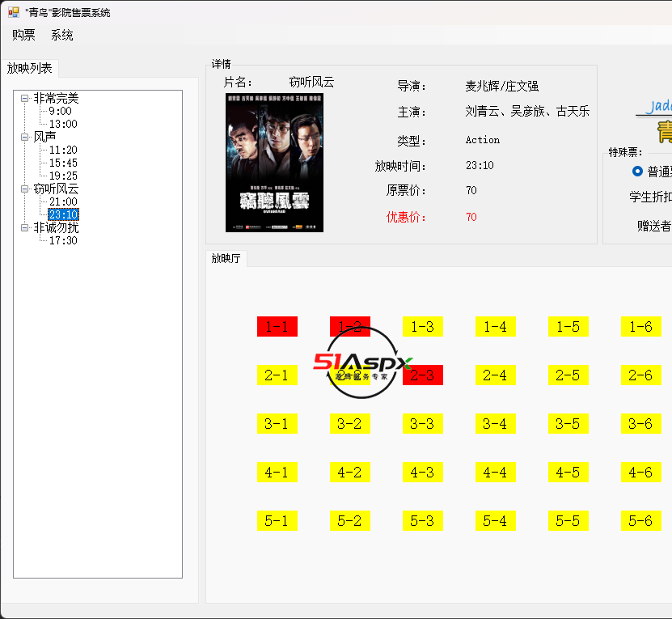The width and height of the screenshot is (672, 619).
Task: Choose seat 1-5
Action: tap(568, 326)
